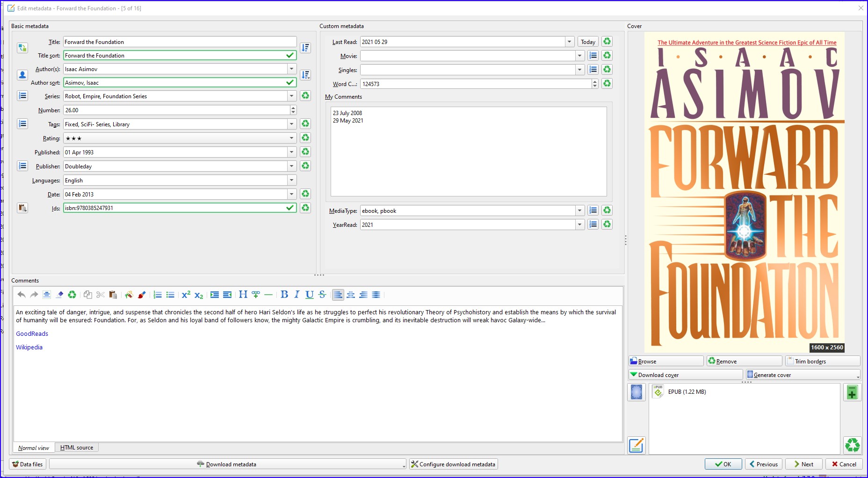This screenshot has height=478, width=868.
Task: Click the redo arrow in Comments toolbar
Action: pos(34,295)
